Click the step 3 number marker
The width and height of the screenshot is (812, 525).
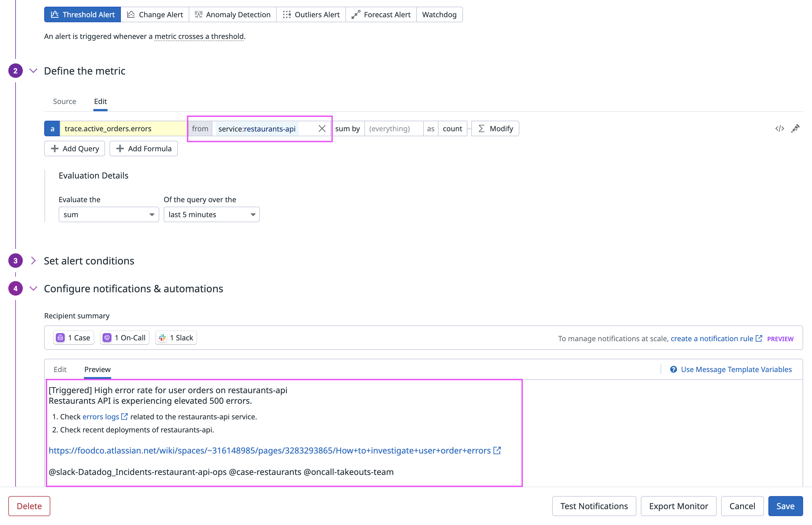(x=15, y=261)
